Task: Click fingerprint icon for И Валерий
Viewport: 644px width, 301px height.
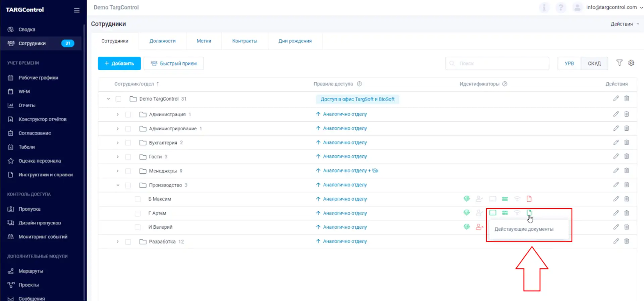Action: click(467, 227)
